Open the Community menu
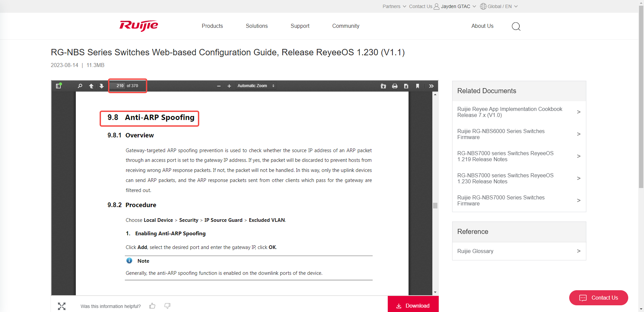644x312 pixels. coord(346,26)
